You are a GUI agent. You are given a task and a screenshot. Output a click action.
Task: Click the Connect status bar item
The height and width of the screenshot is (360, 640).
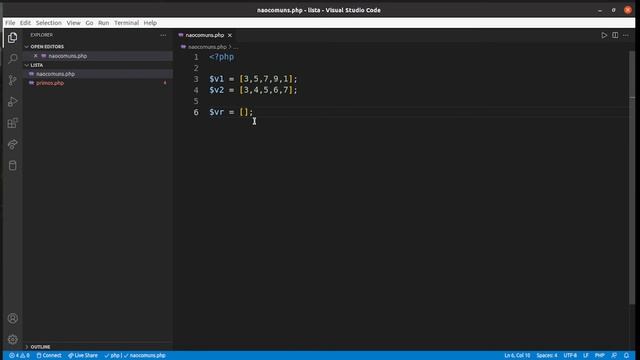pyautogui.click(x=49, y=356)
